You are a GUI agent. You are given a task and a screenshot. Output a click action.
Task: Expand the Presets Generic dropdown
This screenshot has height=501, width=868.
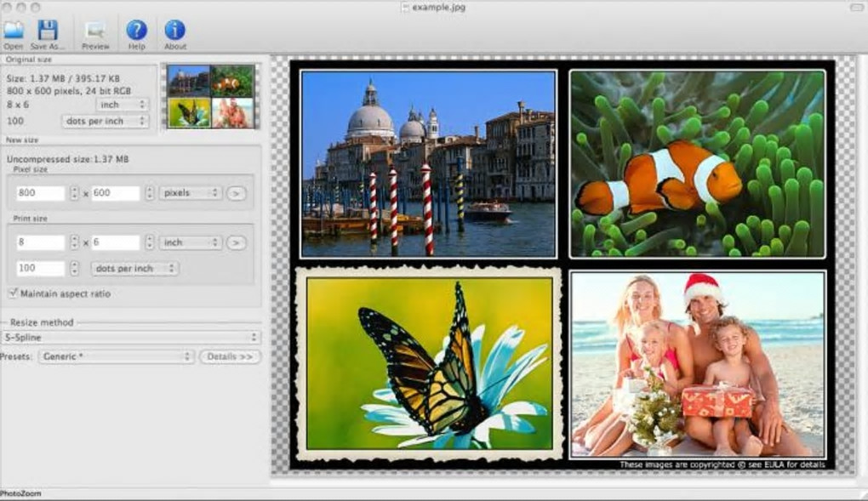(x=116, y=356)
